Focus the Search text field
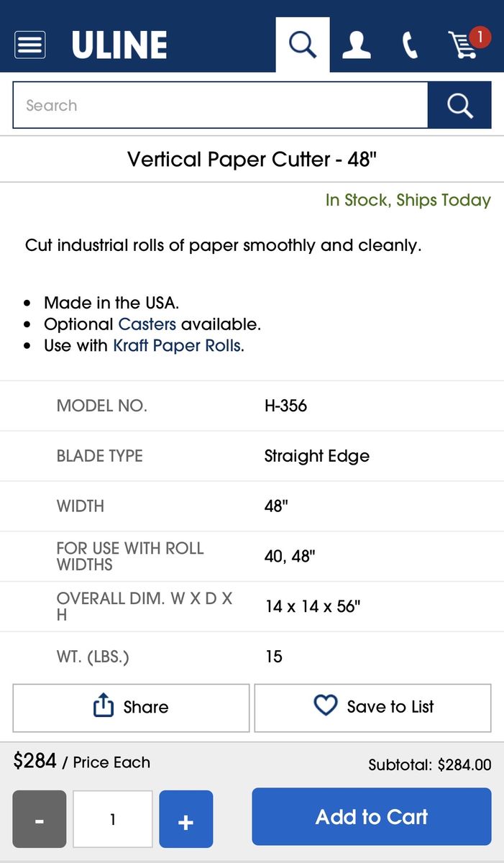This screenshot has width=504, height=863. tap(220, 105)
